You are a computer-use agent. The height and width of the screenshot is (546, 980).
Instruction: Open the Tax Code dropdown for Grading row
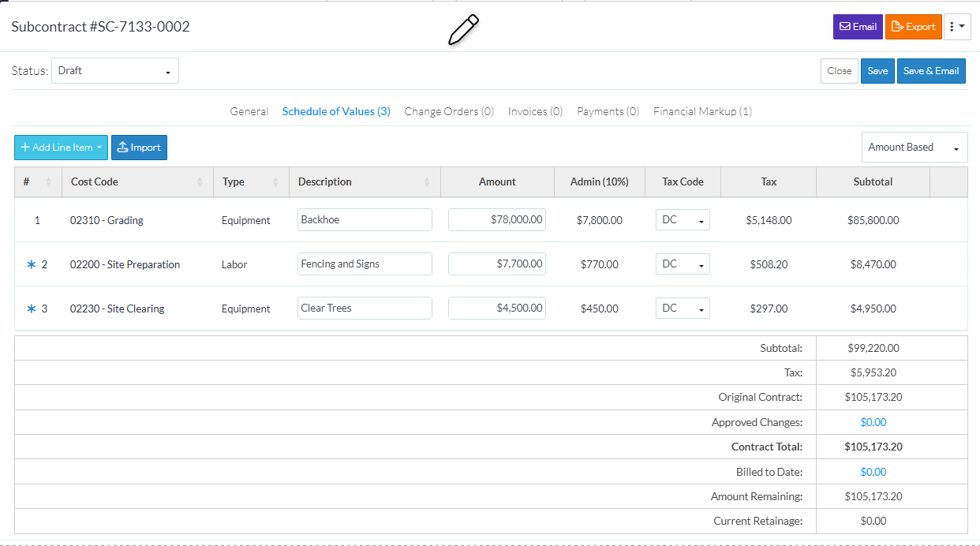[683, 219]
